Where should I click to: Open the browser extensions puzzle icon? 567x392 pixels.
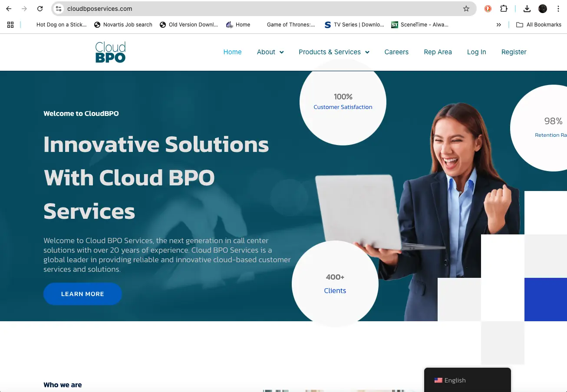[504, 9]
